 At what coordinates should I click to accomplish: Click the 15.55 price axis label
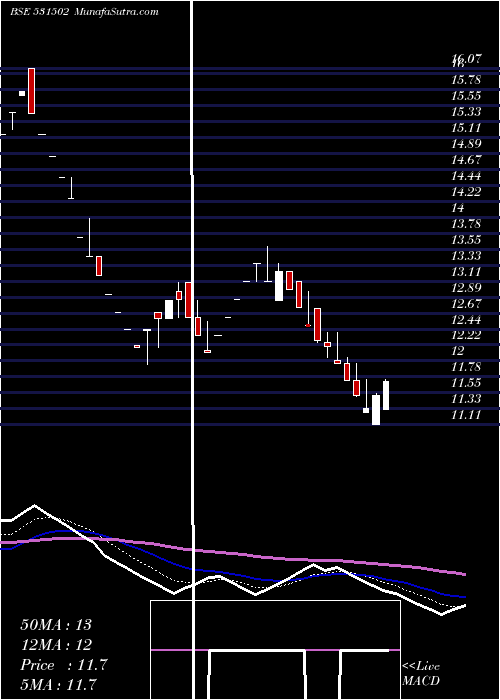coord(466,96)
